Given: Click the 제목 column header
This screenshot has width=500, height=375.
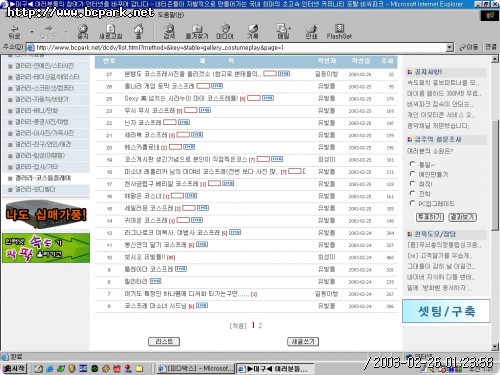Looking at the screenshot, I should pyautogui.click(x=217, y=61).
